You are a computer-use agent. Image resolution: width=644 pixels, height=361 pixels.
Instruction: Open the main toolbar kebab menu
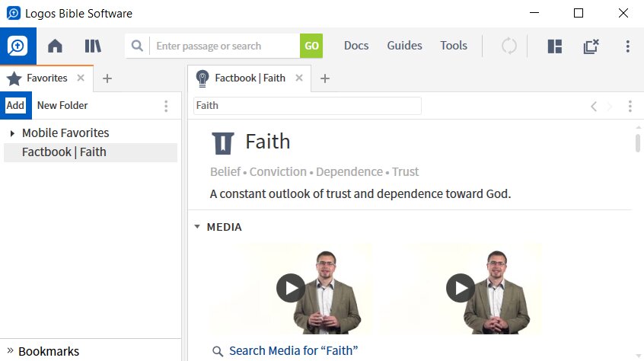627,46
